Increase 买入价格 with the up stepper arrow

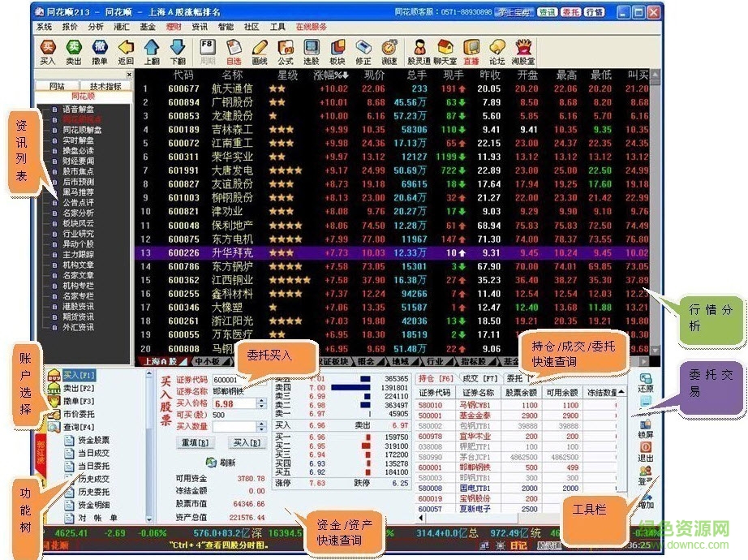click(261, 400)
